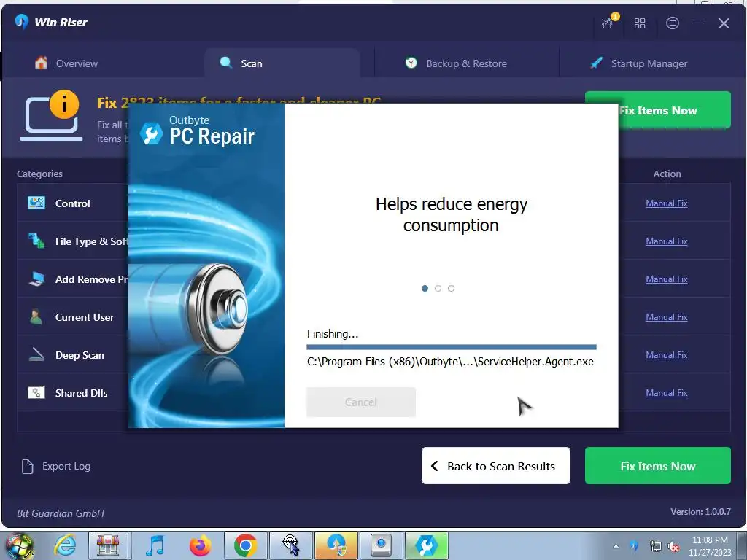747x560 pixels.
Task: Click Manual Fix for Deep Scan row
Action: tap(667, 355)
